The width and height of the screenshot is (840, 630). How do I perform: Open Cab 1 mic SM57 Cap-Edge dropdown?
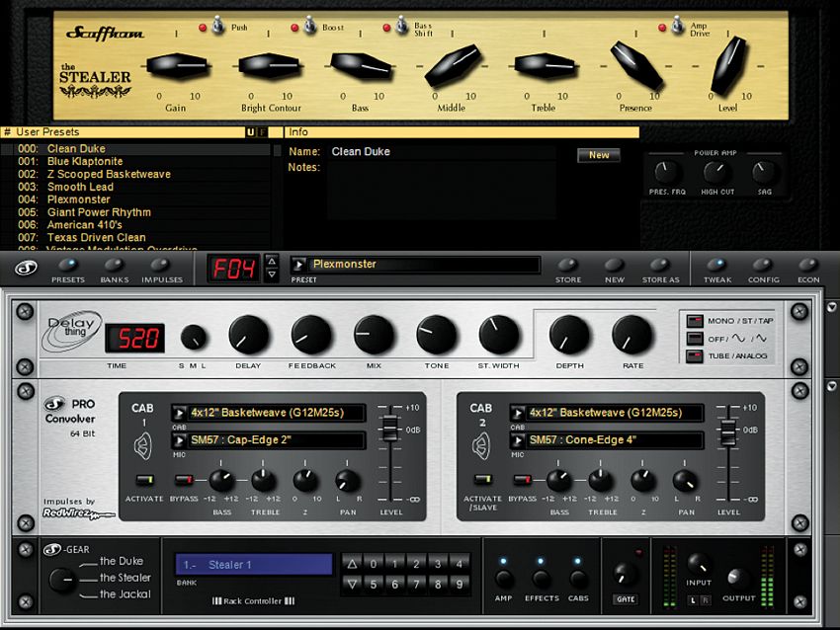180,440
